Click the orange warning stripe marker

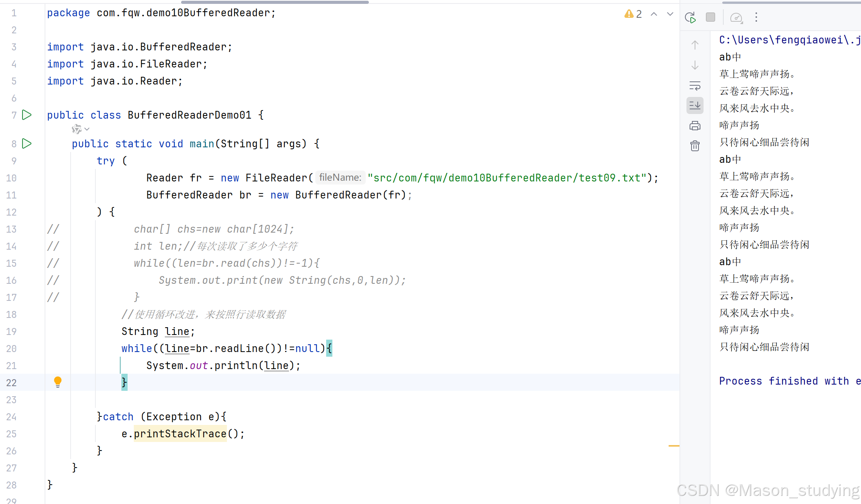click(674, 446)
